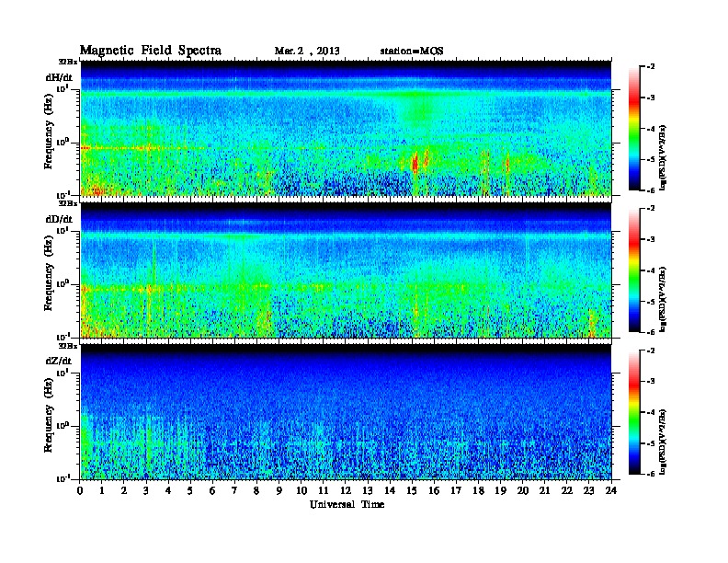The width and height of the screenshot is (728, 563).
Task: Click the 'dD/dt' panel label
Action: [59, 219]
